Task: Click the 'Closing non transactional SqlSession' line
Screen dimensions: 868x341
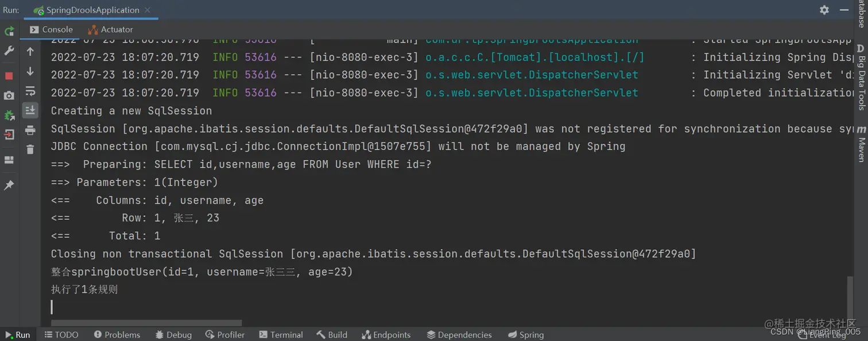Action: 373,254
